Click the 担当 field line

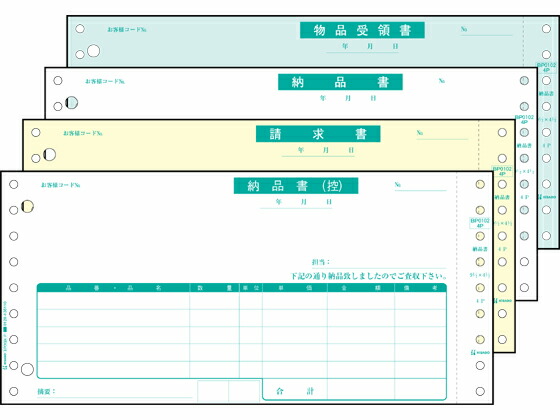point(379,262)
